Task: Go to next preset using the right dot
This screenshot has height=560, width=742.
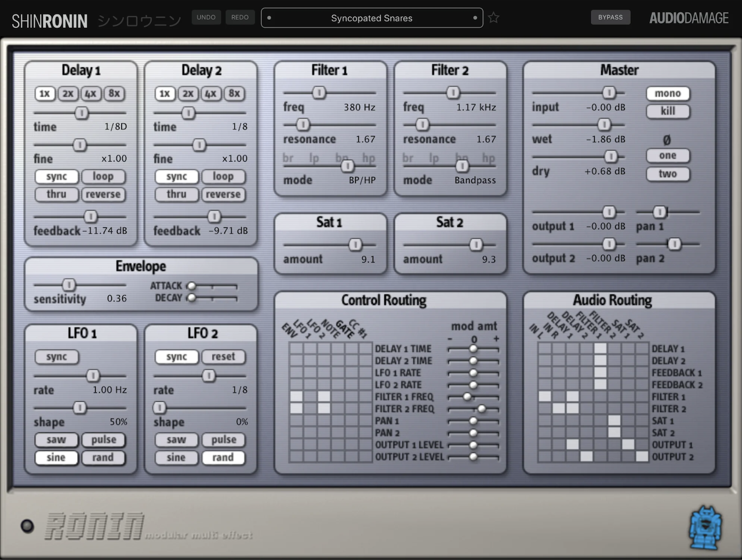Action: pyautogui.click(x=475, y=18)
